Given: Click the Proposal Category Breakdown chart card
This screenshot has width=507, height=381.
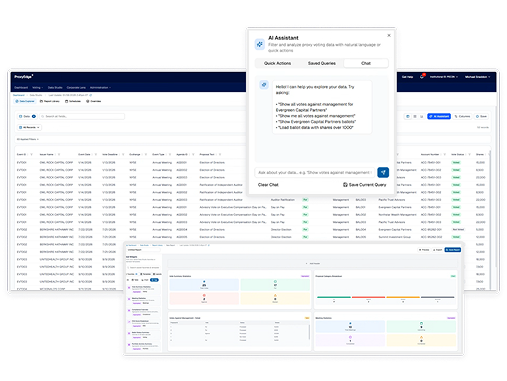Looking at the screenshot, I should click(x=386, y=291).
